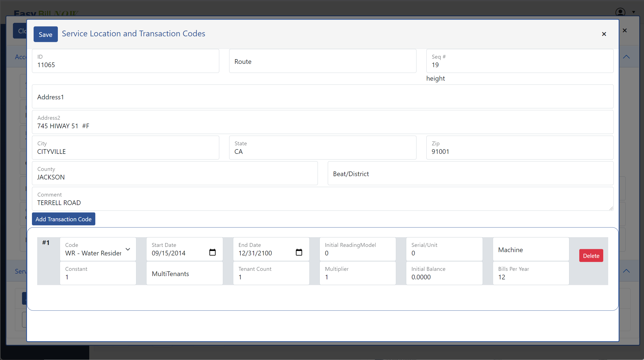Delete transaction code #1
The height and width of the screenshot is (360, 644).
coord(591,256)
